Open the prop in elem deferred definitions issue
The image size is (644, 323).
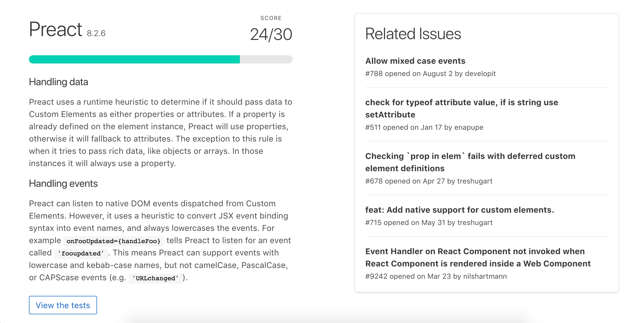(470, 162)
